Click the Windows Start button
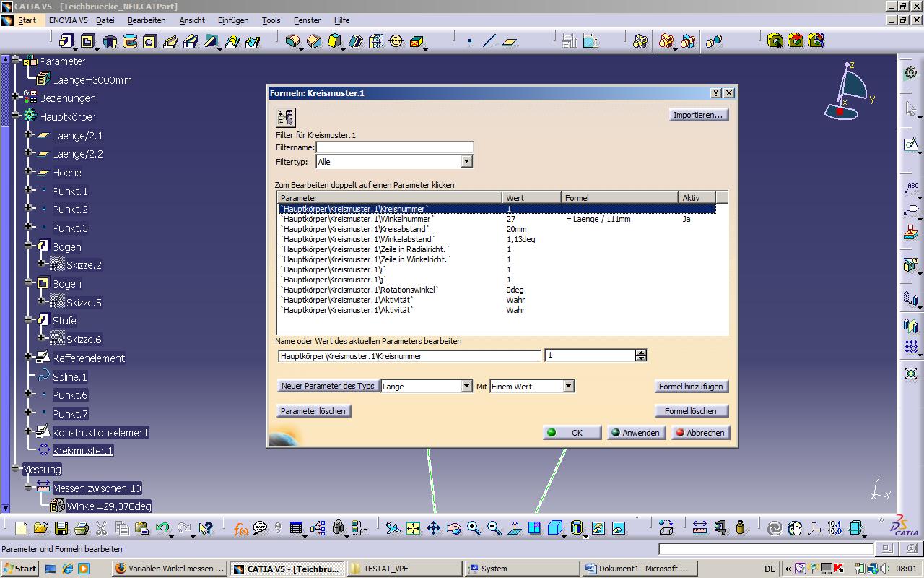The image size is (924, 578). click(20, 569)
